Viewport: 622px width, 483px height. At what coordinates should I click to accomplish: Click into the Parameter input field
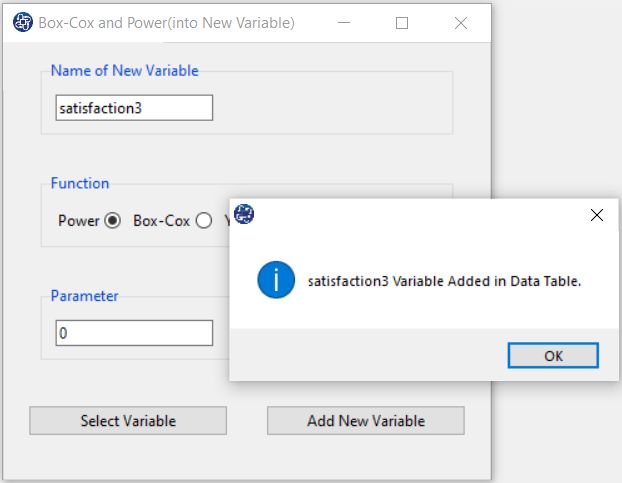point(134,333)
